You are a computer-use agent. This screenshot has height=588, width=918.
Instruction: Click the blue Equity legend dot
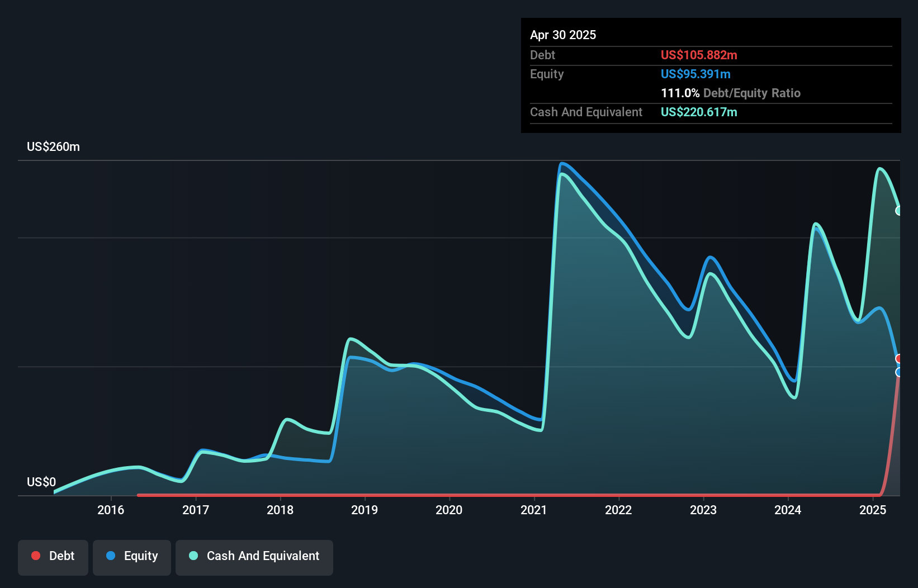111,556
